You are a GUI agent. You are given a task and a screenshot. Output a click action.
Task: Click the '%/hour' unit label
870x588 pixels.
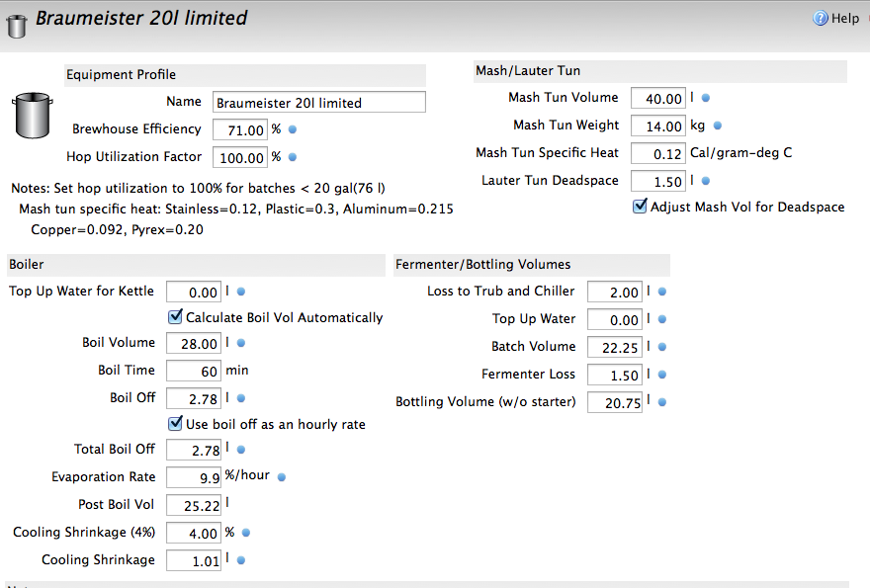(x=247, y=475)
